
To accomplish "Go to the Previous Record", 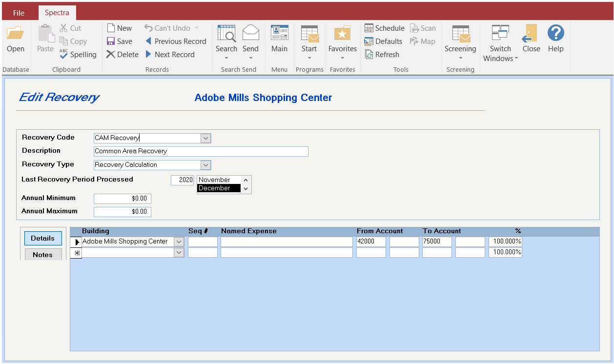I will (x=175, y=41).
